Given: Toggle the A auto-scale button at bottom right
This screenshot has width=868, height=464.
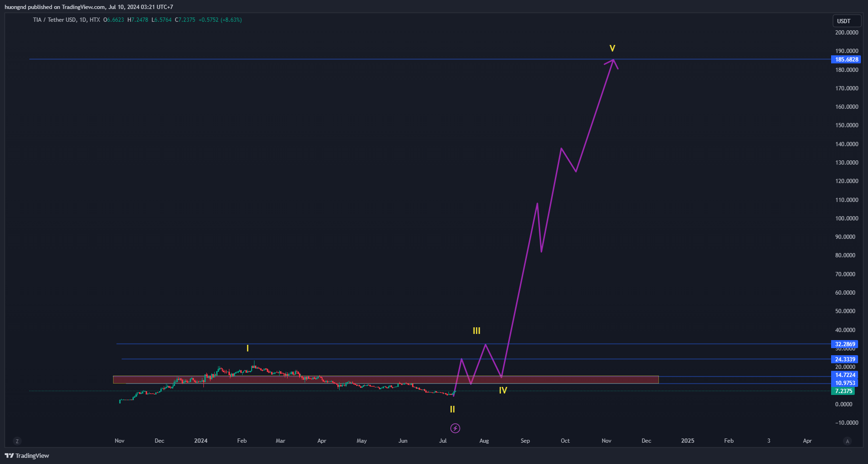Looking at the screenshot, I should [x=847, y=441].
